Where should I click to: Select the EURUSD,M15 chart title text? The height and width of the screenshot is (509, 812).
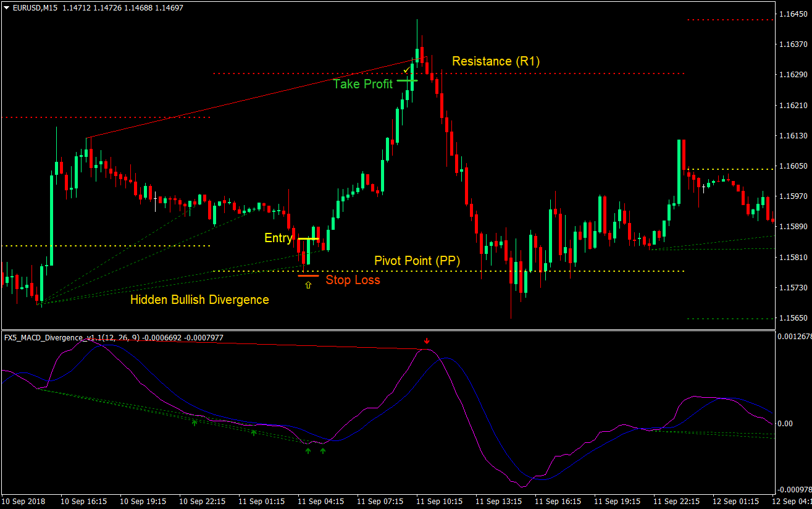35,8
